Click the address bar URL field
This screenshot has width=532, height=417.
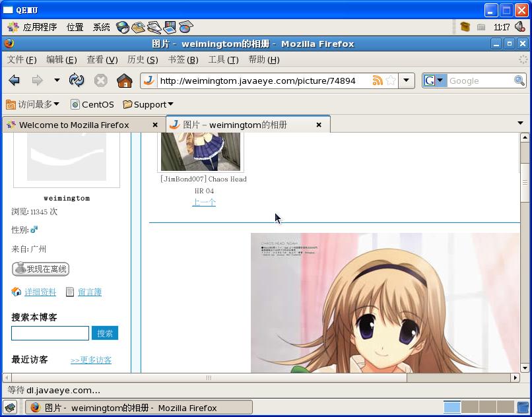[264, 80]
